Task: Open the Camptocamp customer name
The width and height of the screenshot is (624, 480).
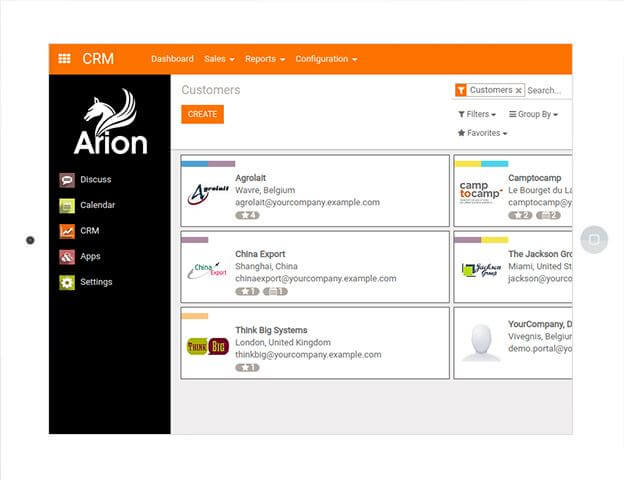Action: pos(534,178)
